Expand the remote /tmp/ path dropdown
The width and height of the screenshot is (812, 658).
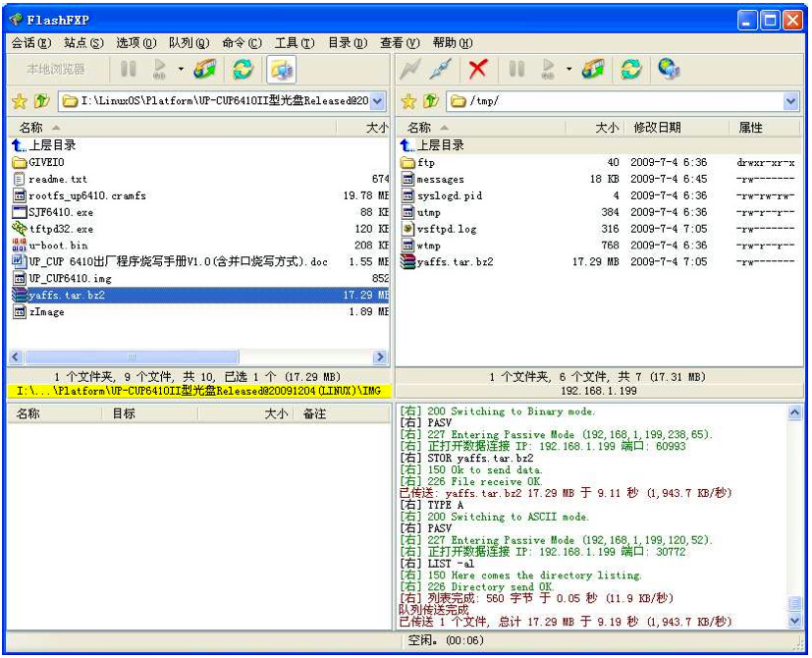click(790, 101)
